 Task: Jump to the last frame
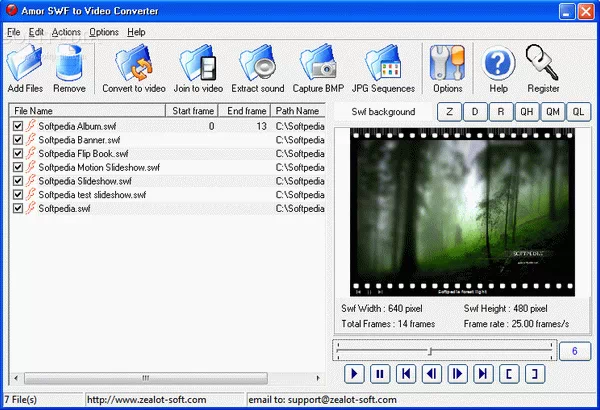click(x=483, y=374)
